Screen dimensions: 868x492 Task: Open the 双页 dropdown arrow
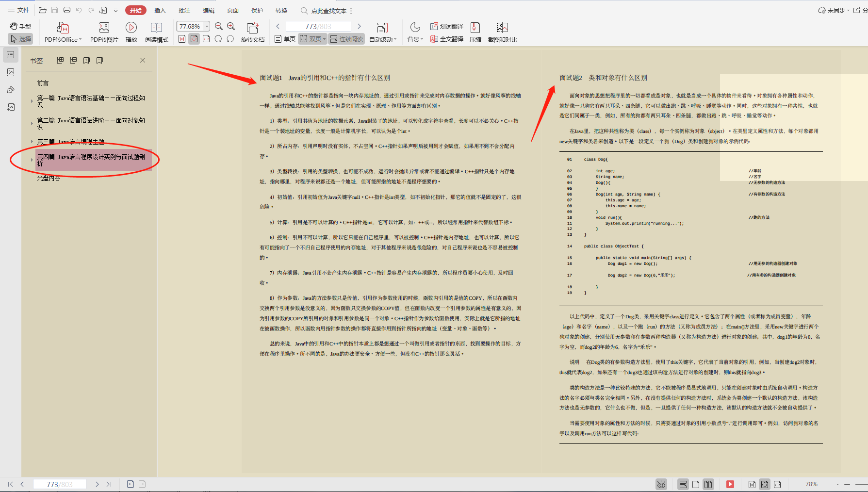[x=325, y=39]
